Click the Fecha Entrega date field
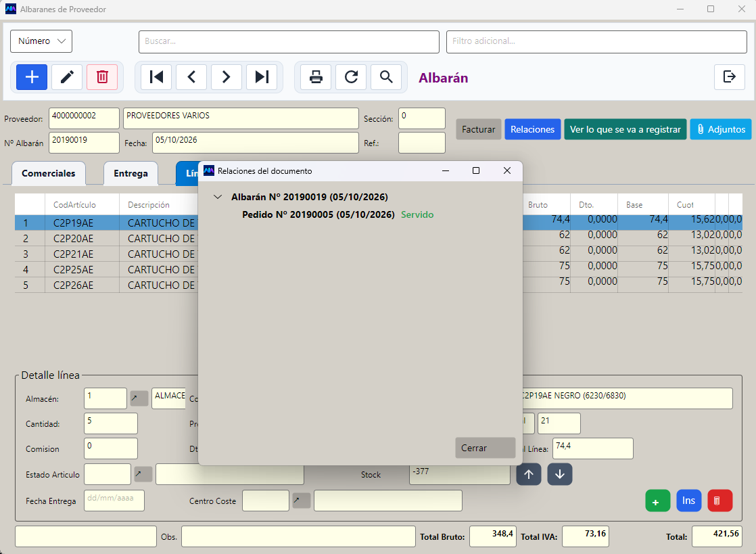The width and height of the screenshot is (756, 554). (114, 501)
